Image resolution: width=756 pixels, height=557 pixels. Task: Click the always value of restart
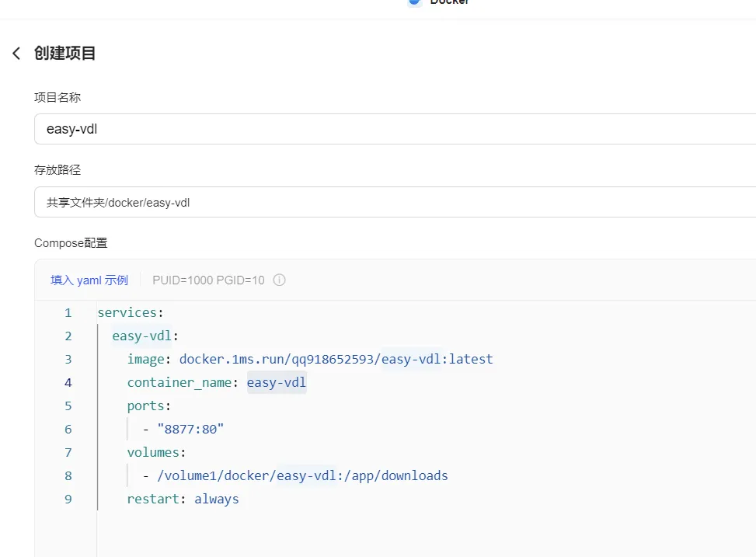pyautogui.click(x=217, y=499)
